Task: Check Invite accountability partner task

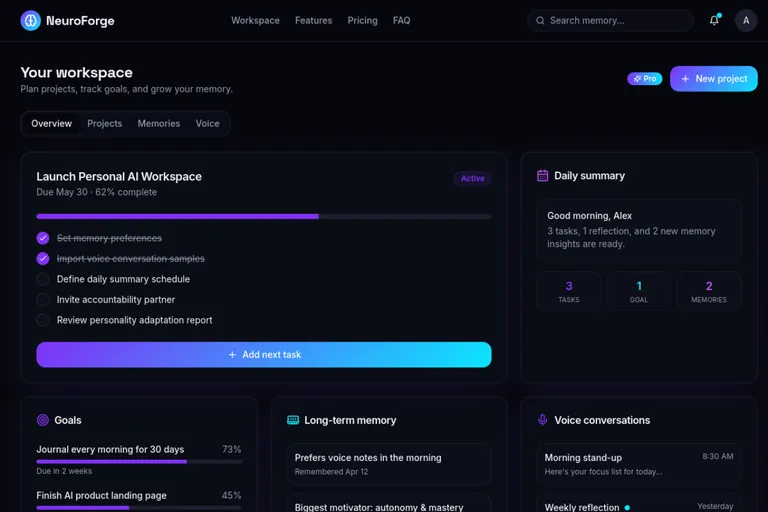Action: click(43, 300)
